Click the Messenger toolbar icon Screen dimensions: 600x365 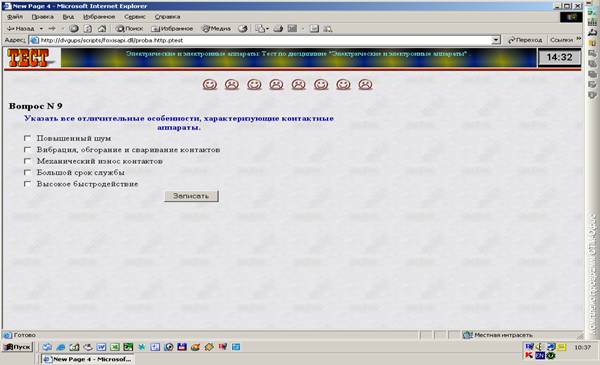328,29
